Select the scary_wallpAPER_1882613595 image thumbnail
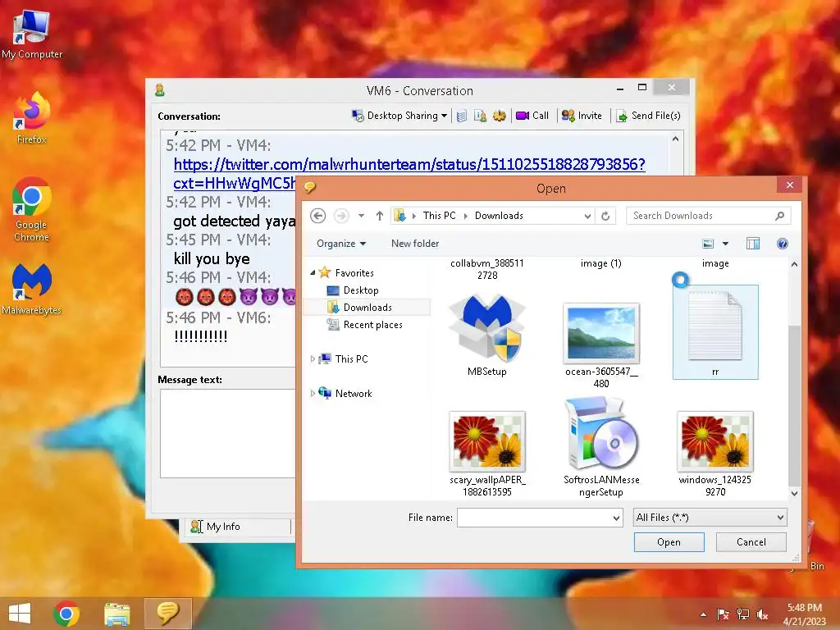Screen dimensions: 840x630 point(487,453)
